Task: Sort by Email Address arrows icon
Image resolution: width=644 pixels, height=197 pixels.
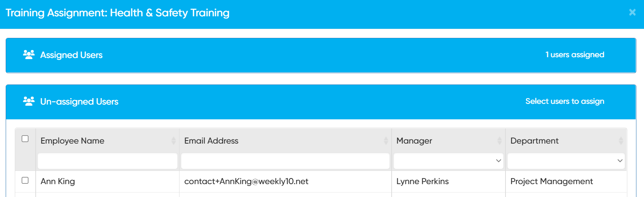Action: tap(386, 141)
